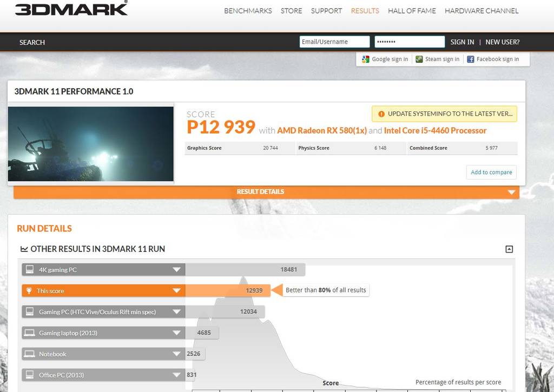Open the Hall of Fame menu item

(412, 11)
